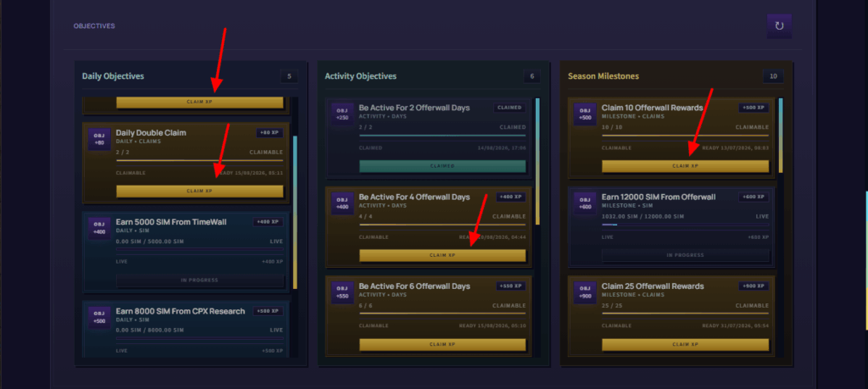The image size is (868, 389).
Task: Click IN PROGRESS button on Earn 12000 SIM card
Action: pyautogui.click(x=685, y=255)
